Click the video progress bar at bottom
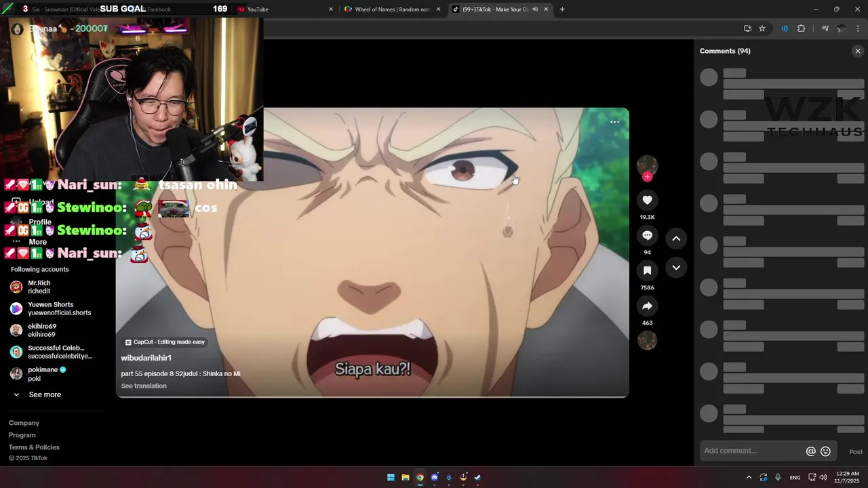Screen dimensions: 868x488 point(372,396)
